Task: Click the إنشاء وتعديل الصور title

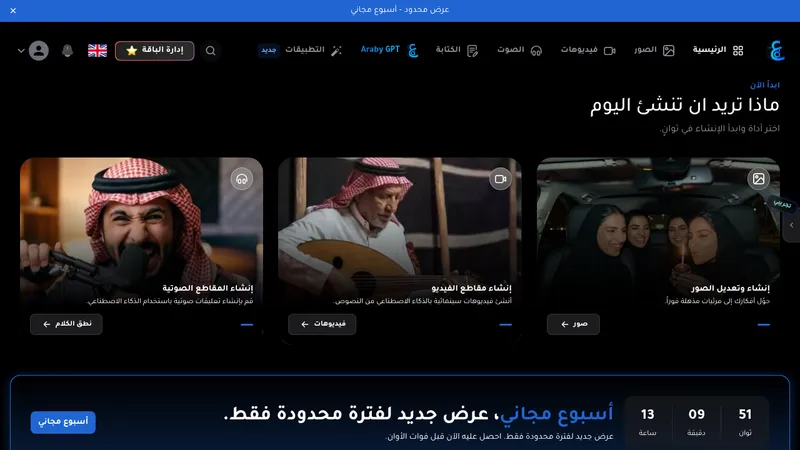Action: coord(730,288)
